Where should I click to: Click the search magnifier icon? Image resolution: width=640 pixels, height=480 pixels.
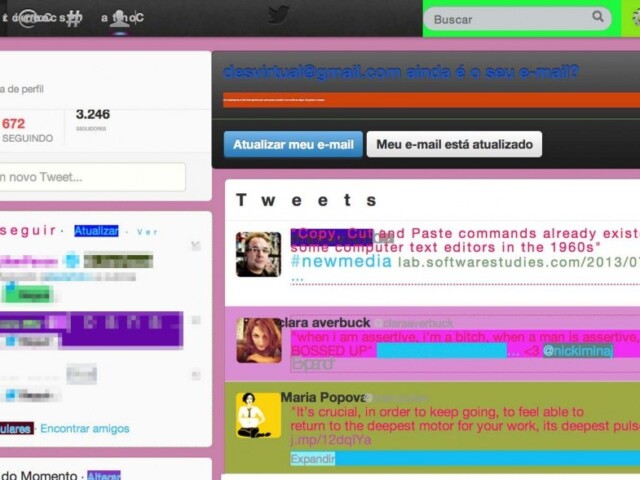pos(598,18)
